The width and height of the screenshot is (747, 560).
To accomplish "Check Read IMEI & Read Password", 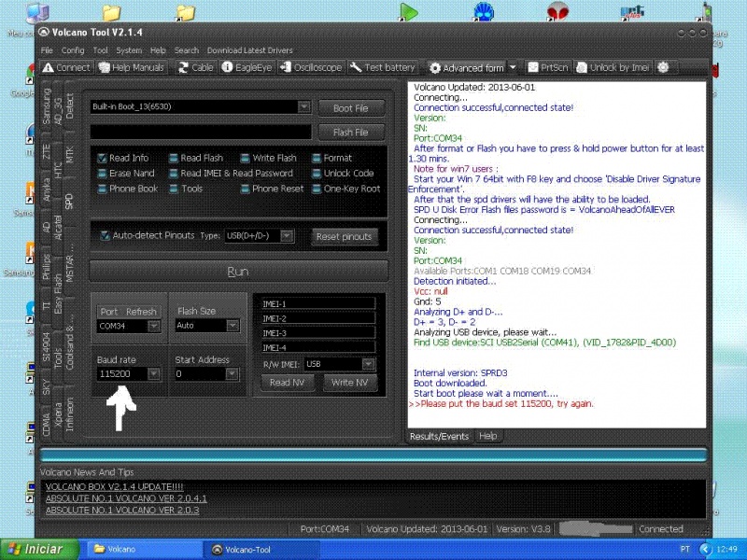I will tap(174, 174).
